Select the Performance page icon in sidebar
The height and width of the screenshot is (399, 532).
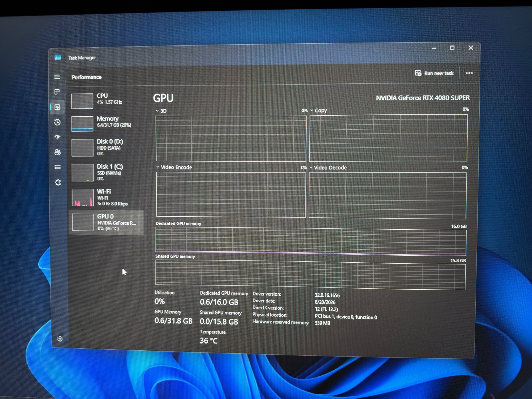(57, 107)
